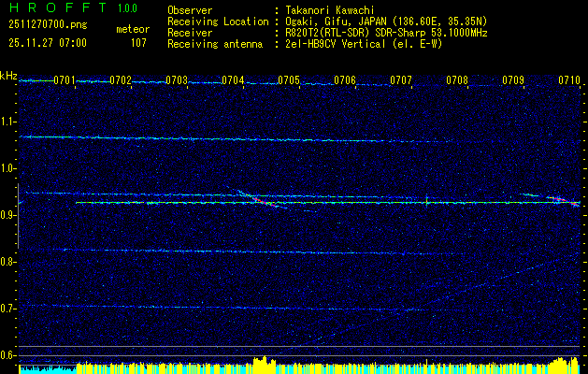
Task: Click the 0703 time marker
Action: pyautogui.click(x=177, y=80)
